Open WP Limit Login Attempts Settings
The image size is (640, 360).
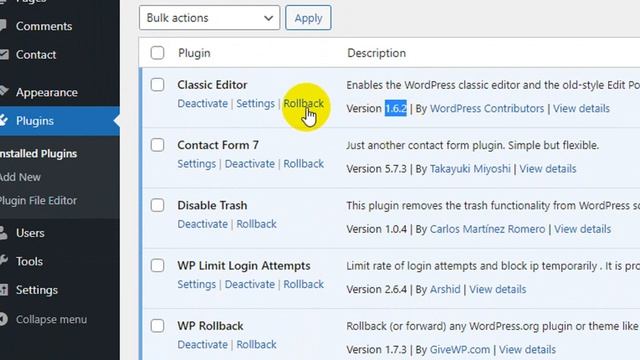196,284
